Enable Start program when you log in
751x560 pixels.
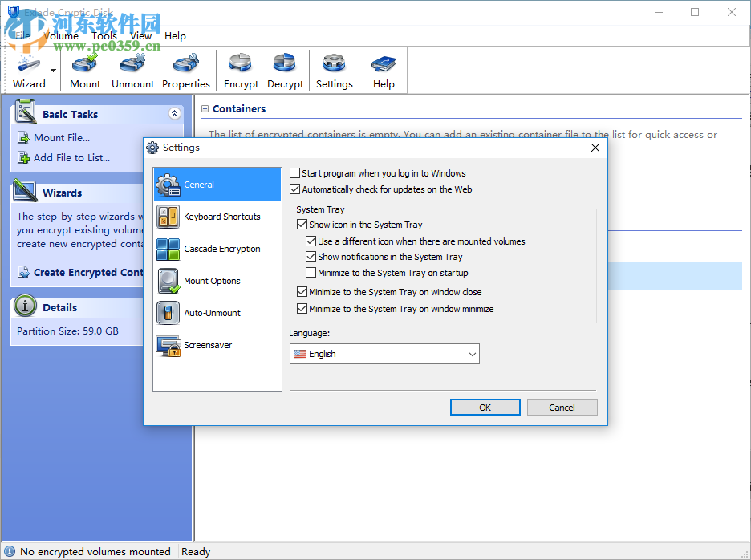[x=295, y=173]
